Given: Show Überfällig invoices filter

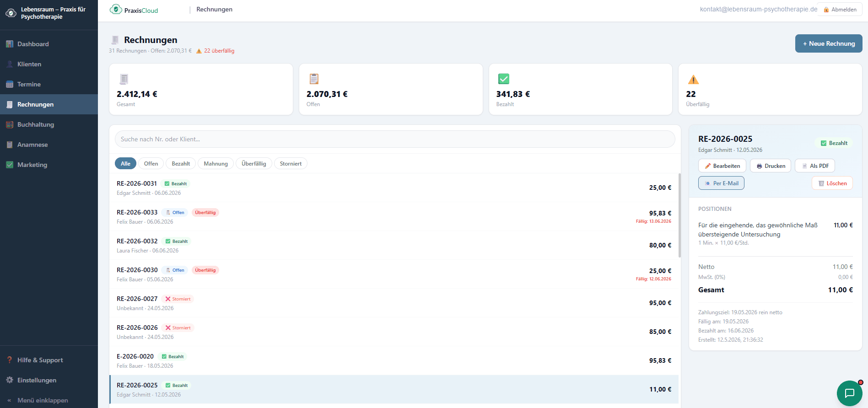Looking at the screenshot, I should 254,164.
